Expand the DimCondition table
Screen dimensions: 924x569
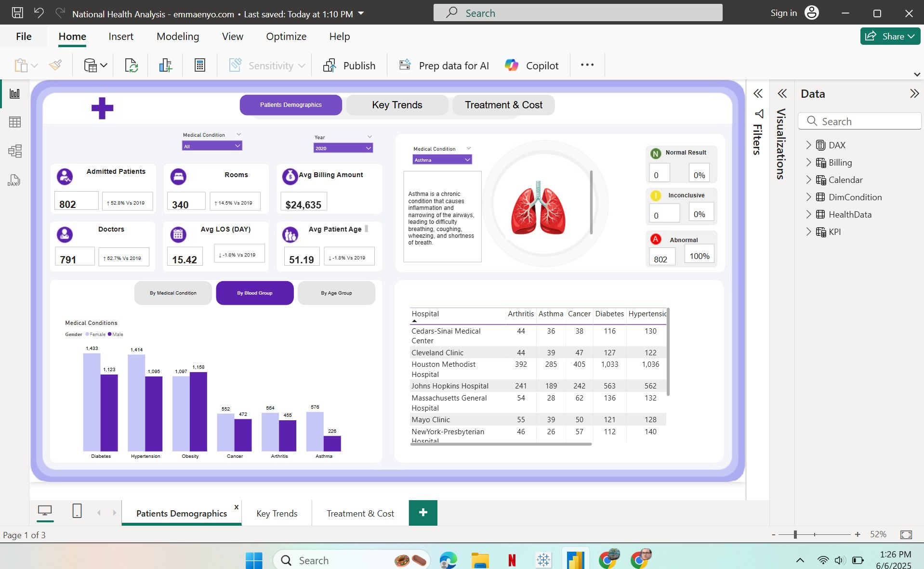point(809,197)
